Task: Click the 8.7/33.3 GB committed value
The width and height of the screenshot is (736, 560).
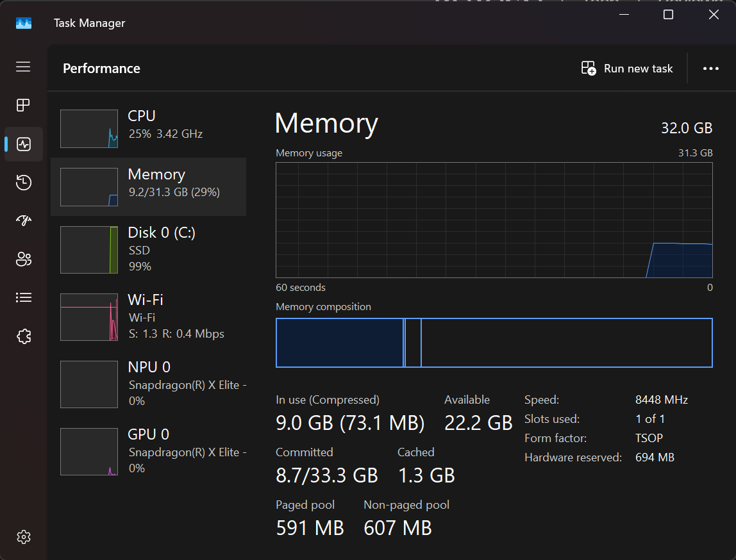Action: coord(327,475)
